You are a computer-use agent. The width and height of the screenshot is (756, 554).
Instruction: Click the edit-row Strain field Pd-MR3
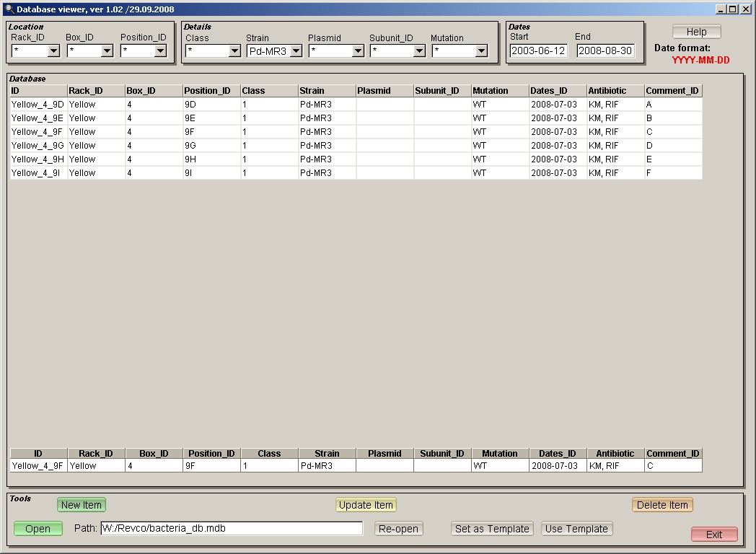click(x=328, y=466)
